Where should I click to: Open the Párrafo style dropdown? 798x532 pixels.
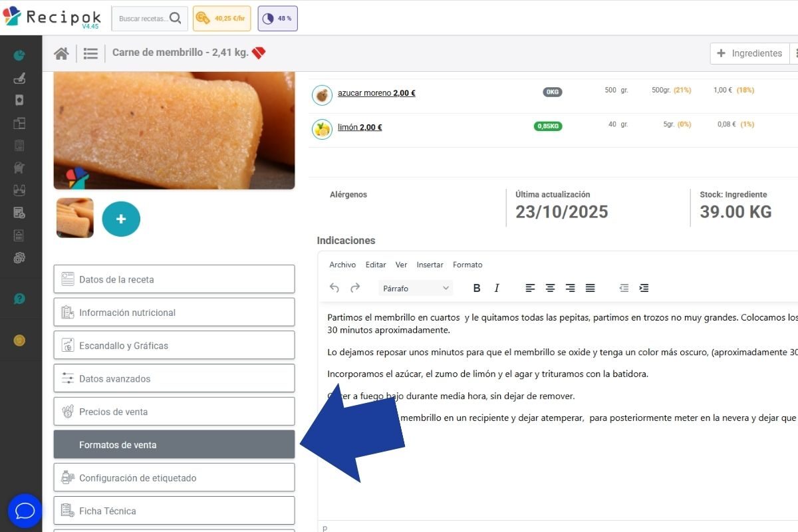pos(415,287)
